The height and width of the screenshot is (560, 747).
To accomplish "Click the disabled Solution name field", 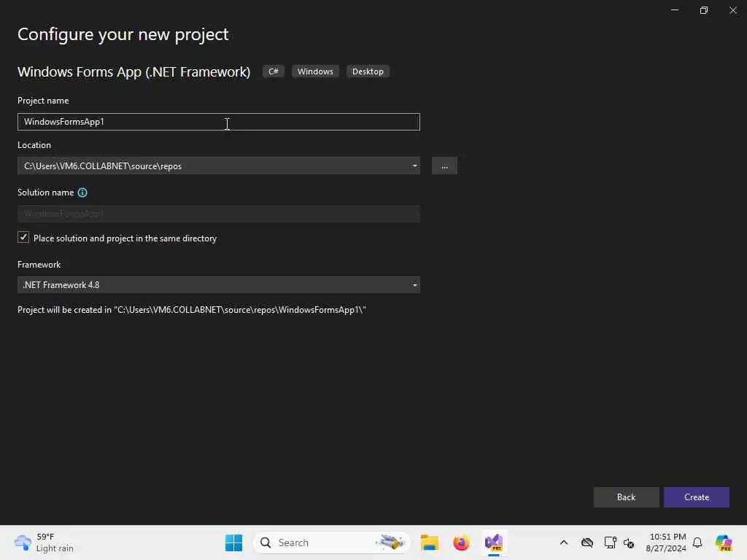I will point(219,214).
